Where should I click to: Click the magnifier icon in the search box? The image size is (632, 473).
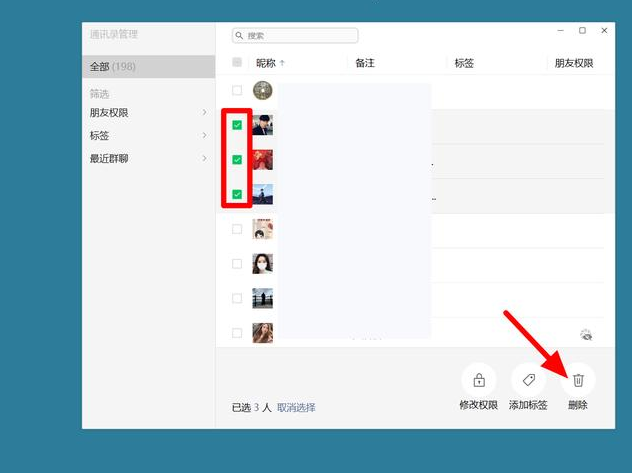240,36
